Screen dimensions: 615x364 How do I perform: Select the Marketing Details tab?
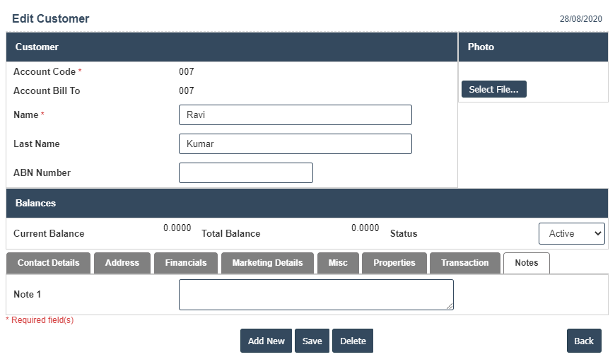(267, 263)
